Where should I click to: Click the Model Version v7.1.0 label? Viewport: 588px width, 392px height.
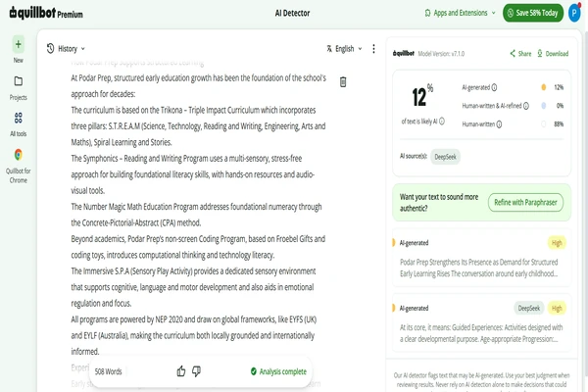(x=441, y=54)
